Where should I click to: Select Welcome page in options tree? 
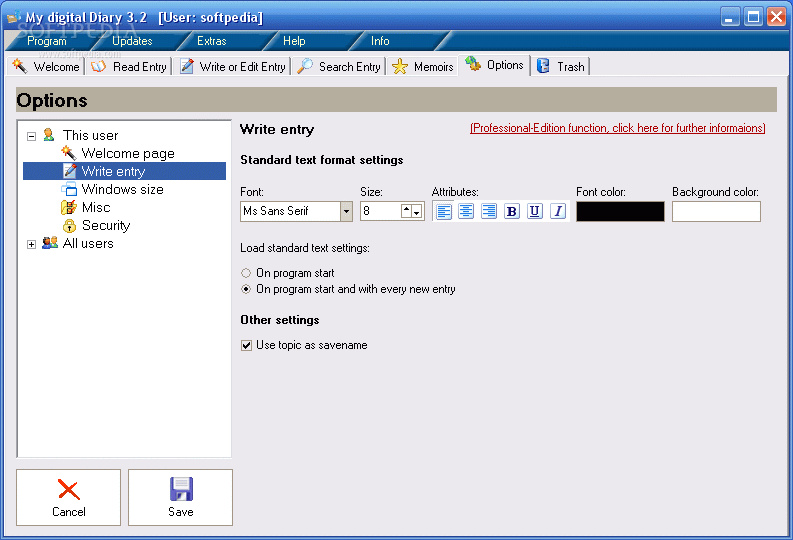128,153
